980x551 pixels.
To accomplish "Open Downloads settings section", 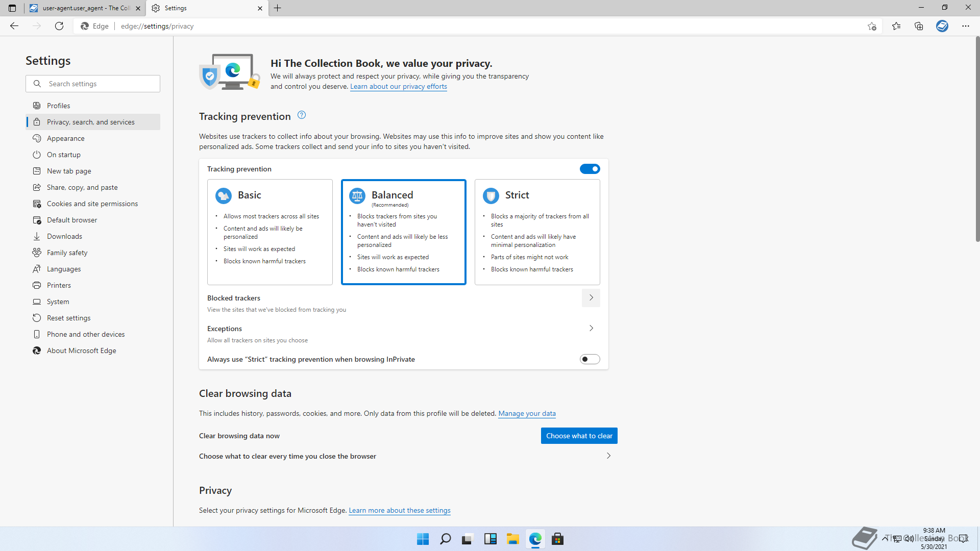I will [93, 236].
